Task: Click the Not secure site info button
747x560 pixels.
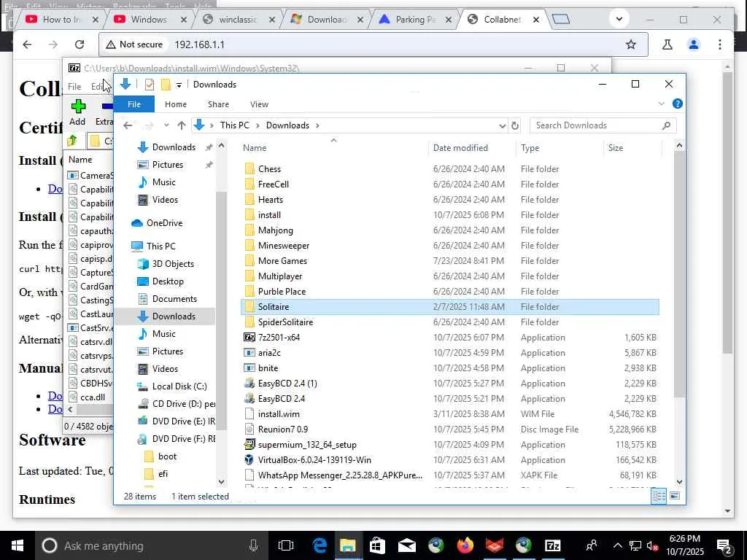Action: [135, 44]
